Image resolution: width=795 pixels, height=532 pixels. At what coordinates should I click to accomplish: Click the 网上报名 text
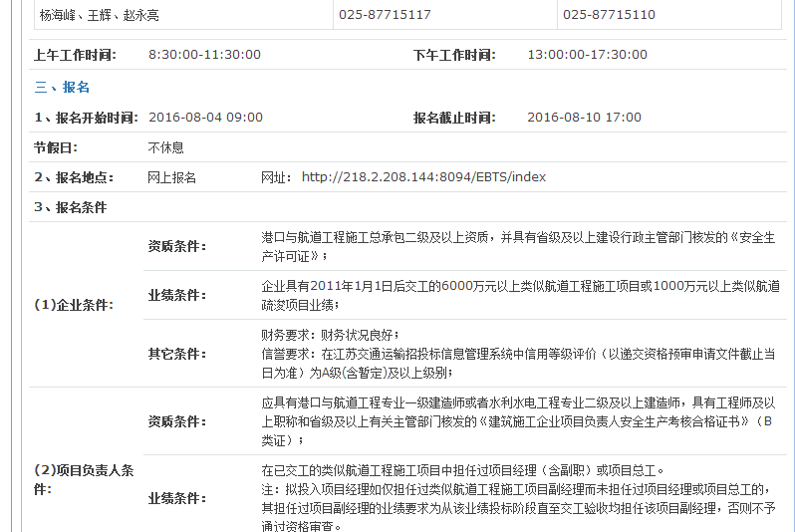click(x=171, y=177)
